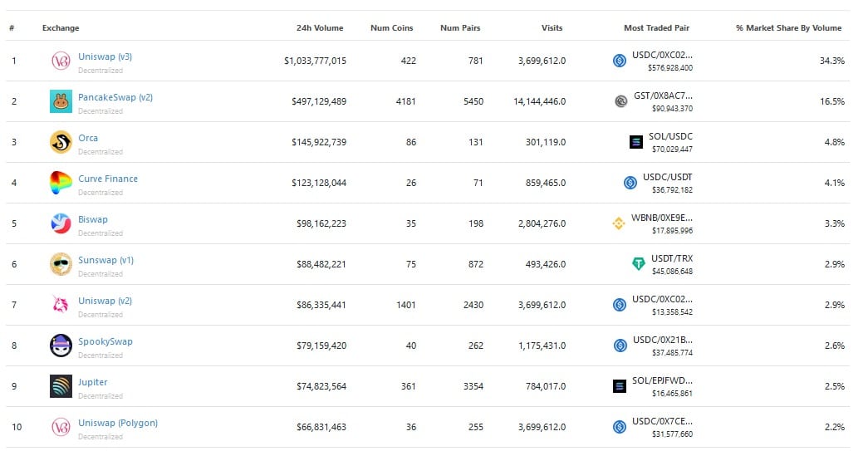Select the $576,928,400 pair volume

click(x=670, y=68)
